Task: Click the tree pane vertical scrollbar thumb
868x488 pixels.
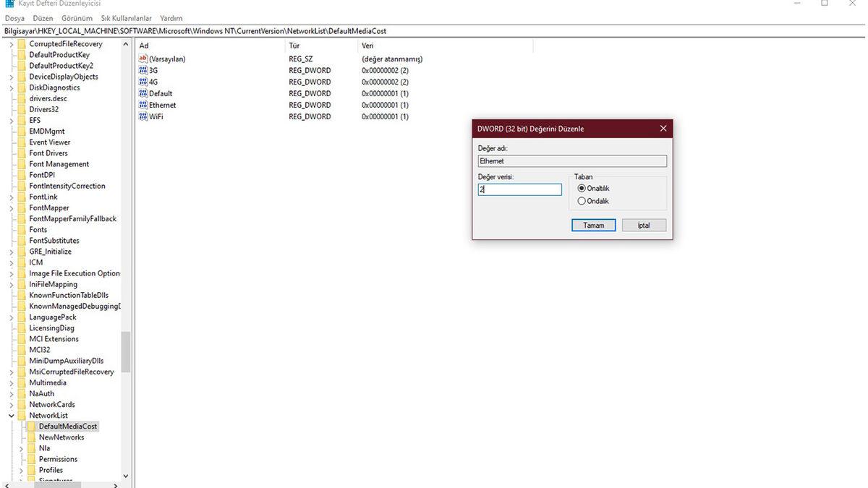Action: pos(126,351)
